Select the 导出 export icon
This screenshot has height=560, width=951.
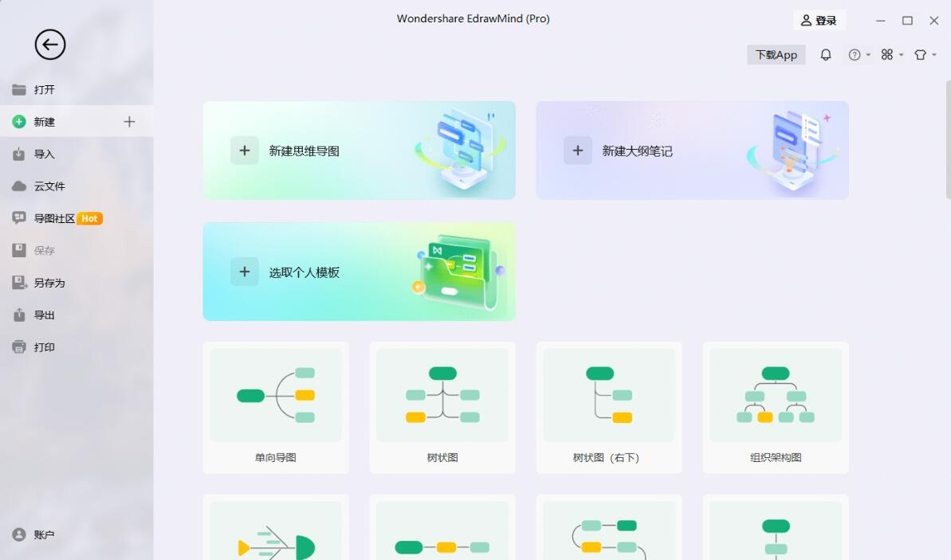(x=19, y=315)
